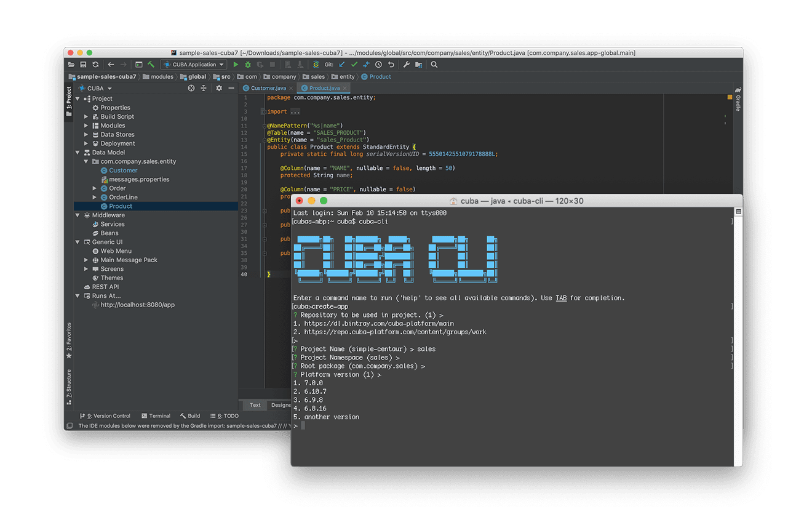
Task: Expand the Deployment tree node
Action: [86, 143]
